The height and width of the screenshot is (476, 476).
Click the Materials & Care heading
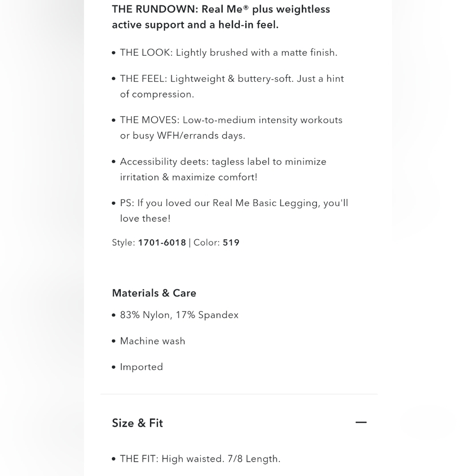(x=154, y=293)
